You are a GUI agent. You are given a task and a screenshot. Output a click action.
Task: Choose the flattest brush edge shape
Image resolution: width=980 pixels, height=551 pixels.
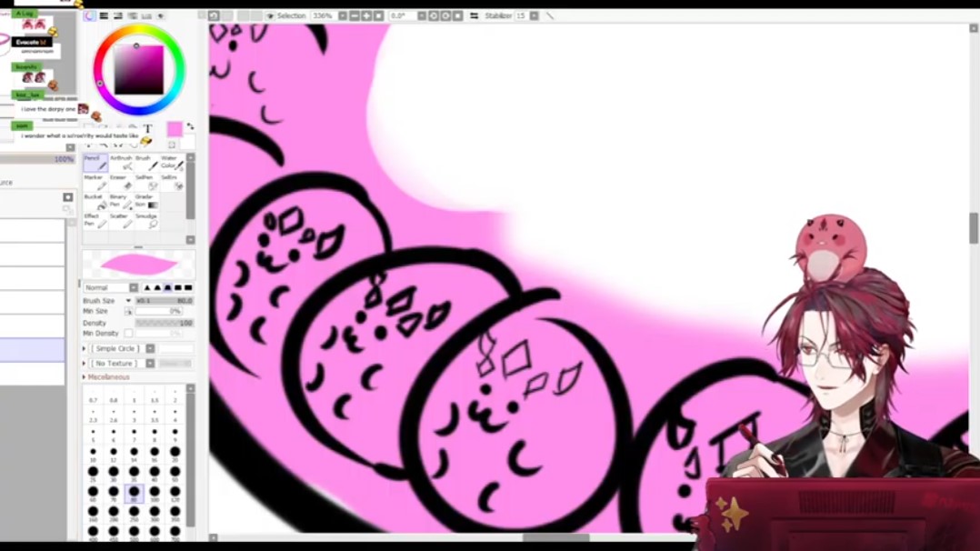188,287
